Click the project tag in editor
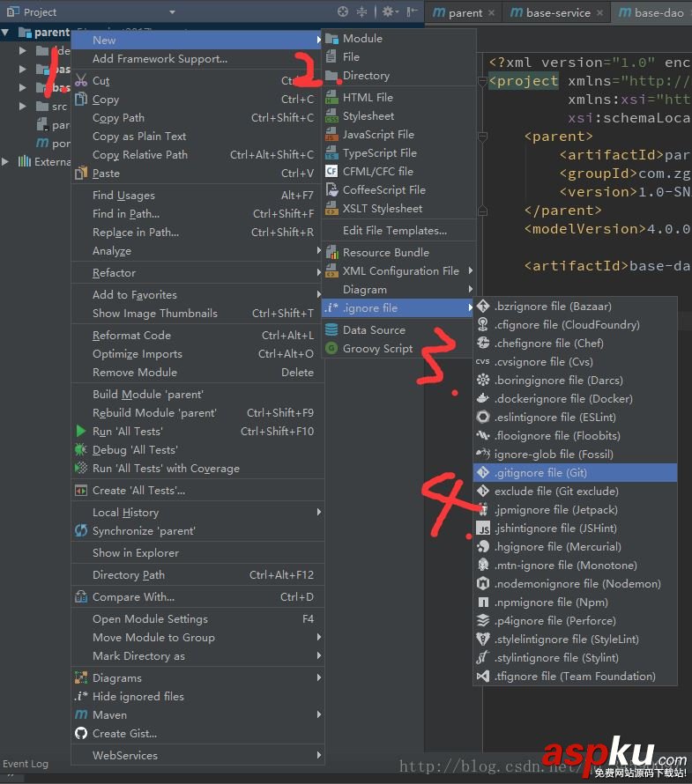Viewport: 692px width, 784px height. tap(524, 81)
